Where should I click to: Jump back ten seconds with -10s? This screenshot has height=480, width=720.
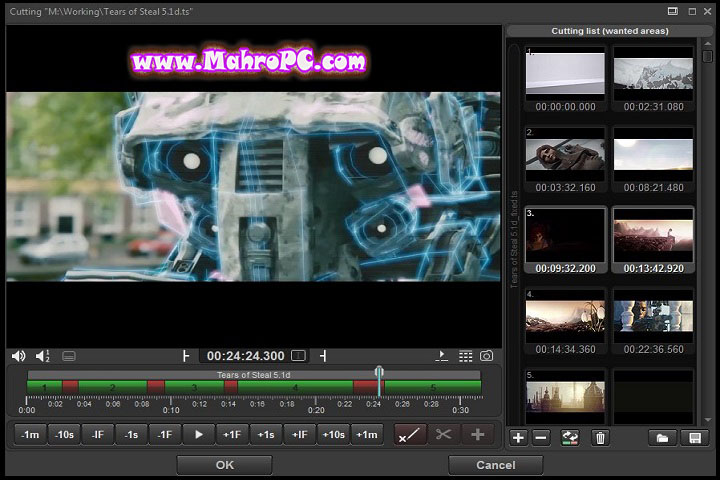pyautogui.click(x=64, y=435)
